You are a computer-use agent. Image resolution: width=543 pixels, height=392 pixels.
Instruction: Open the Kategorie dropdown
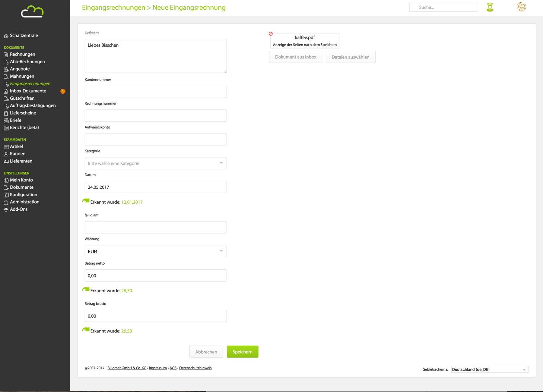point(155,163)
